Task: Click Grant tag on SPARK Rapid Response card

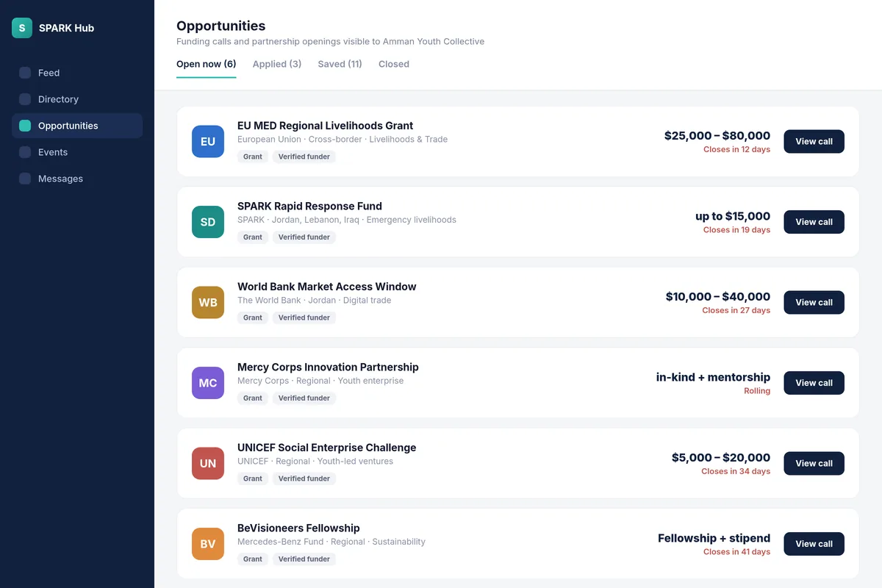Action: coord(253,237)
